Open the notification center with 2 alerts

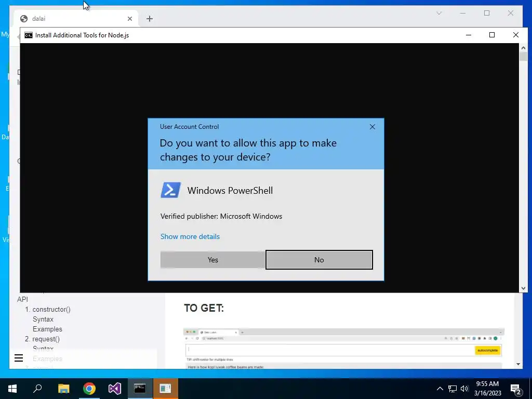[516, 389]
